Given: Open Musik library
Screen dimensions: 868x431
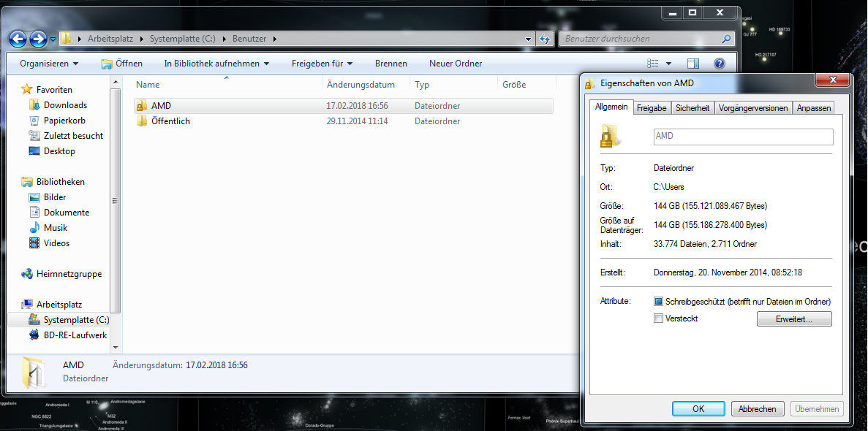Looking at the screenshot, I should pyautogui.click(x=48, y=228).
